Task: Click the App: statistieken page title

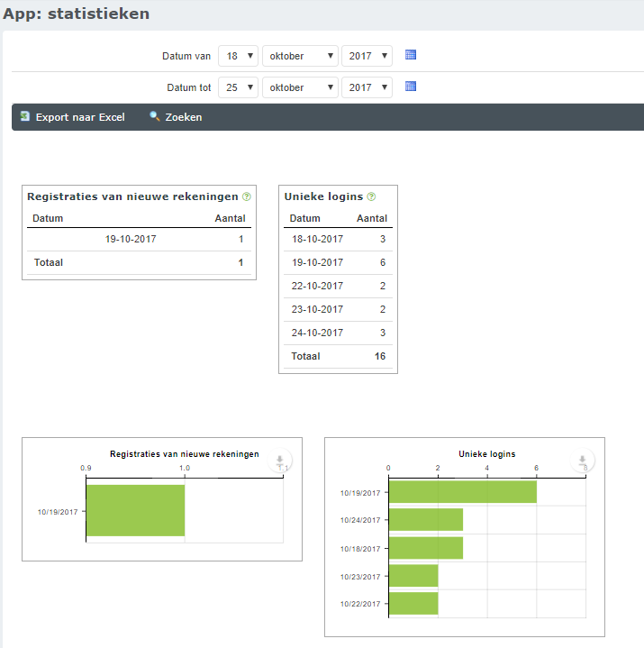Action: point(77,14)
